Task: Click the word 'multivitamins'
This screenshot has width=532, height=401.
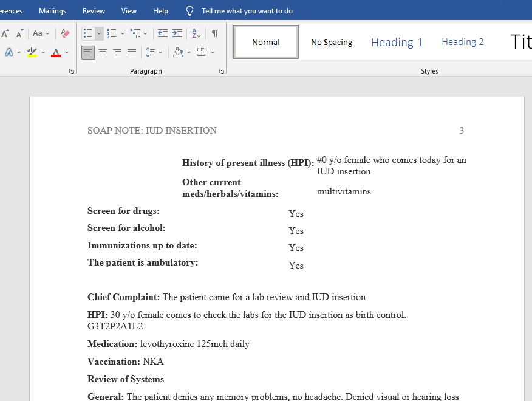Action: (344, 191)
